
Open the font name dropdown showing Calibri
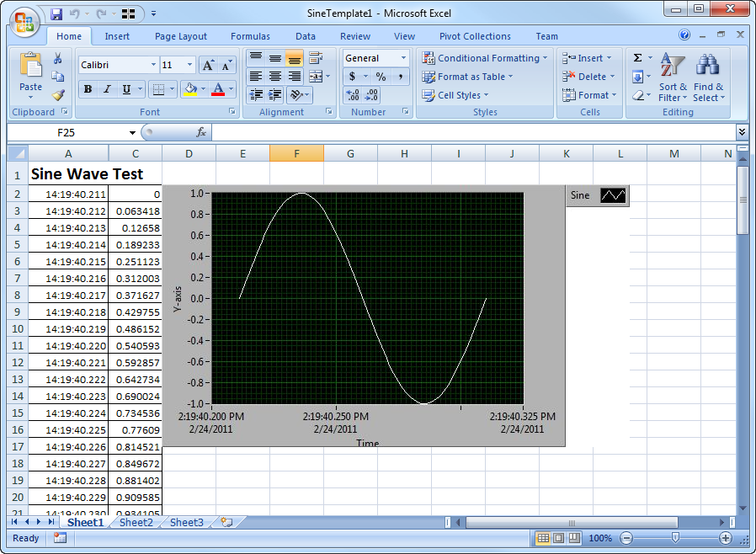click(x=153, y=65)
